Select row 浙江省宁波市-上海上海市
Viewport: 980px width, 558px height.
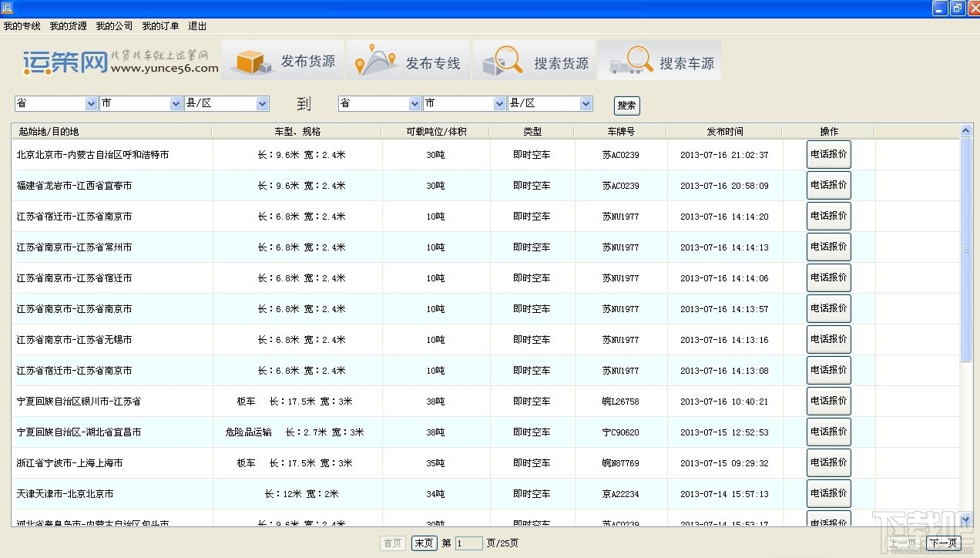point(486,462)
